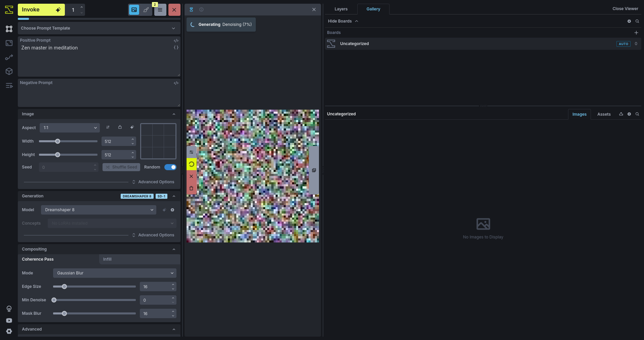Switch to Assets tab in gallery
This screenshot has height=340, width=644.
[604, 114]
